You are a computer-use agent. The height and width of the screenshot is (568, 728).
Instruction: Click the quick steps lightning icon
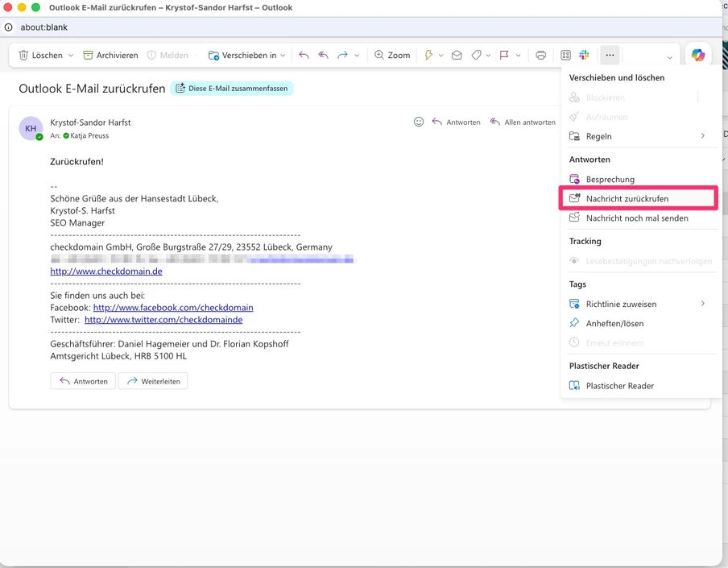coord(428,56)
